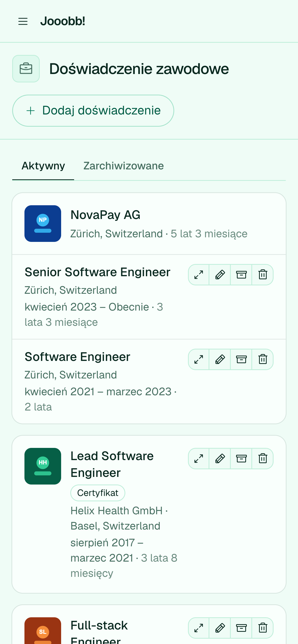Screen dimensions: 298x644
Task: Open the Jooobb! home link
Action: 63,21
